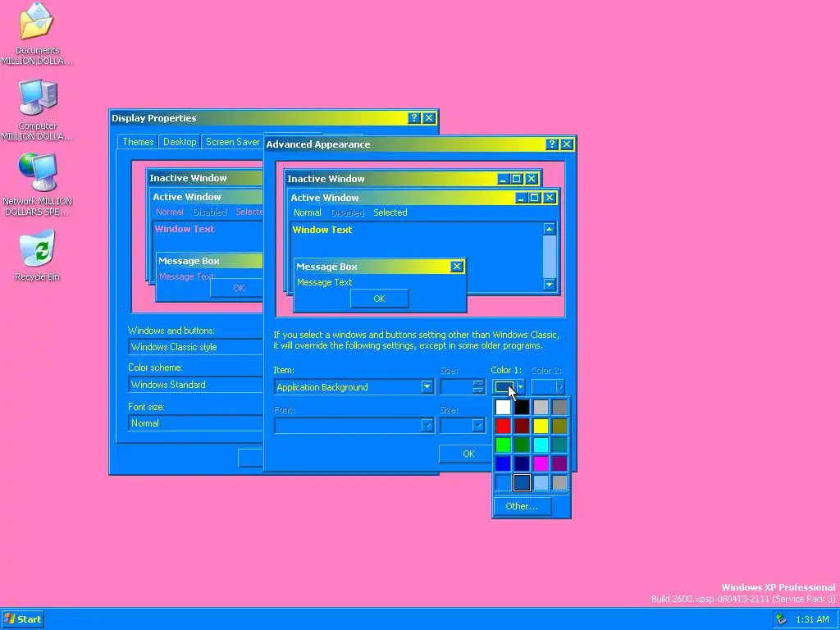Switch to the Screen Saver tab
Screen dimensions: 840x630
[x=232, y=142]
